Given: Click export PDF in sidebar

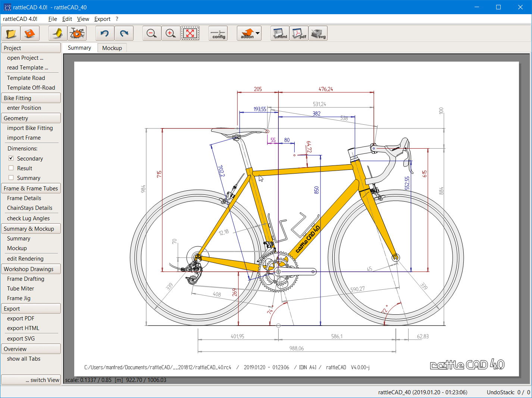Looking at the screenshot, I should point(21,318).
